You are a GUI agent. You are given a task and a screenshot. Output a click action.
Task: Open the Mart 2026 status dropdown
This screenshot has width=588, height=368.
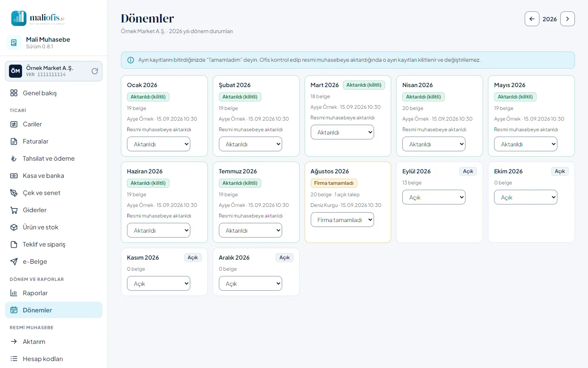(342, 132)
